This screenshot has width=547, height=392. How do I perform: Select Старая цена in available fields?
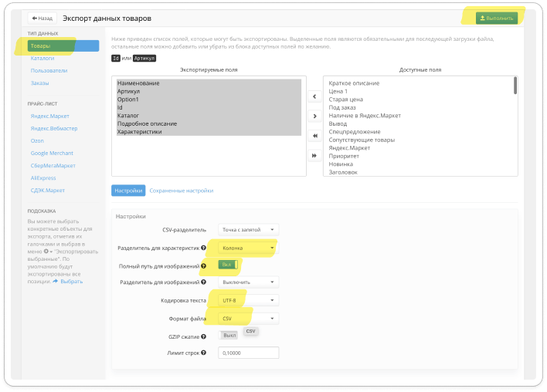click(345, 100)
